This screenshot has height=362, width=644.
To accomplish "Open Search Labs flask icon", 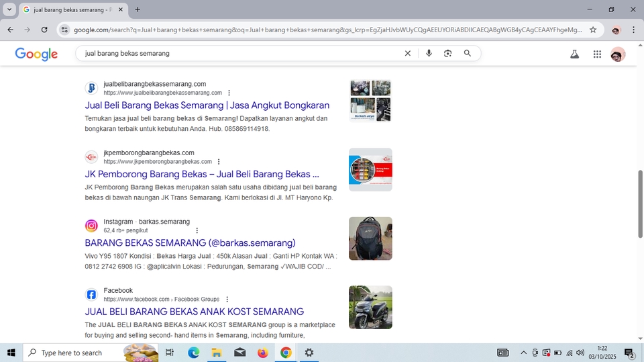I will click(x=575, y=54).
